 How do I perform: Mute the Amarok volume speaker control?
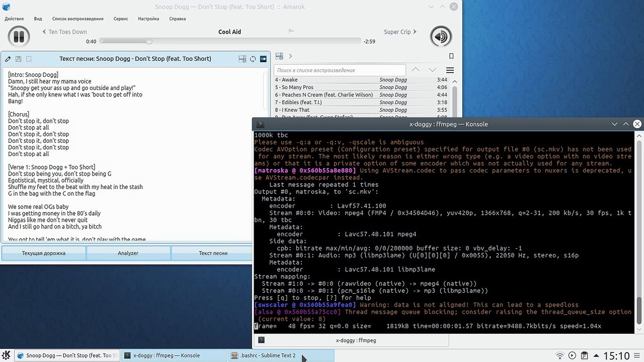point(441,37)
